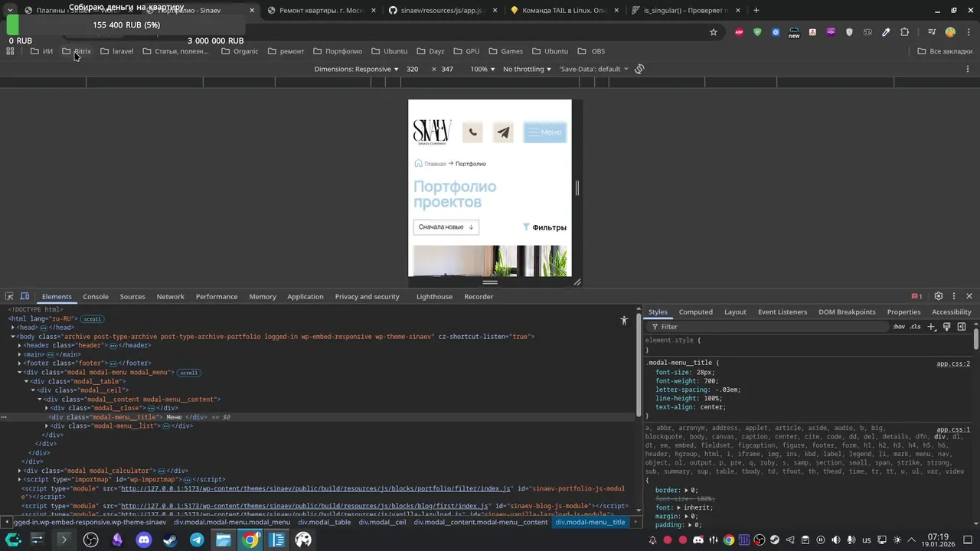The image size is (980, 551).
Task: Open Steam from the taskbar
Action: [x=171, y=540]
